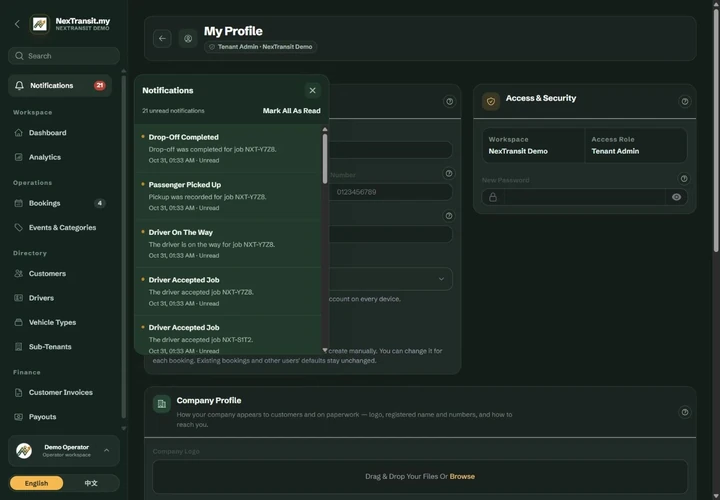720x500 pixels.
Task: Click the Analytics chart icon
Action: click(x=18, y=157)
